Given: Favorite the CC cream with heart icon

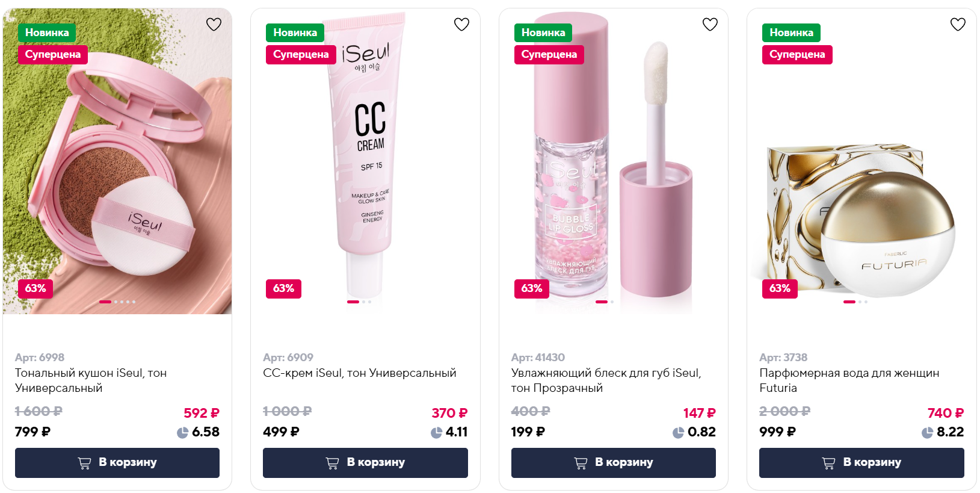Looking at the screenshot, I should point(461,24).
